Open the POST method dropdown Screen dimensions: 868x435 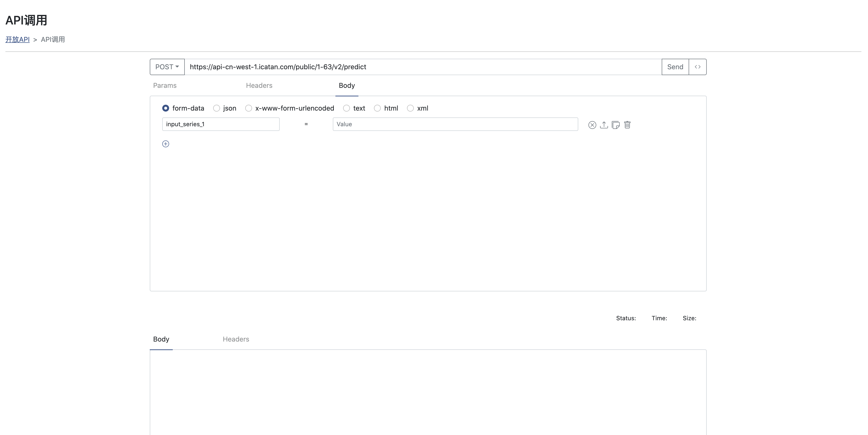(167, 67)
